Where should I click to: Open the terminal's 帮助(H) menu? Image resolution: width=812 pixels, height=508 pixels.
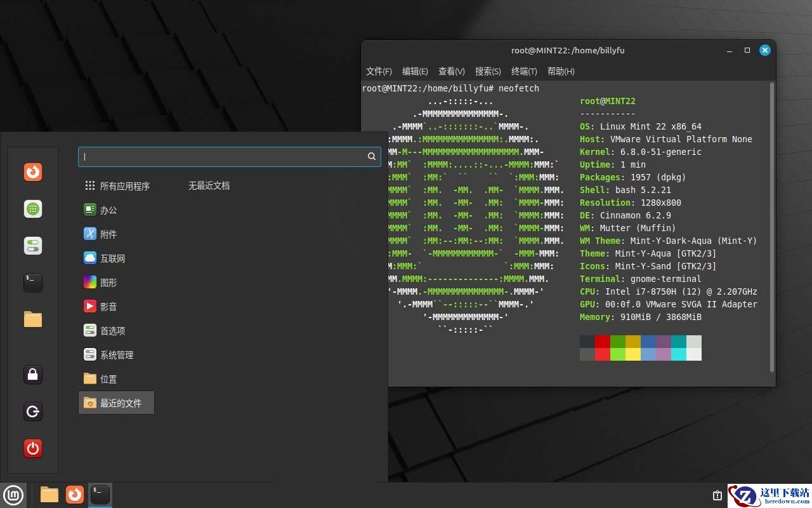click(x=561, y=71)
